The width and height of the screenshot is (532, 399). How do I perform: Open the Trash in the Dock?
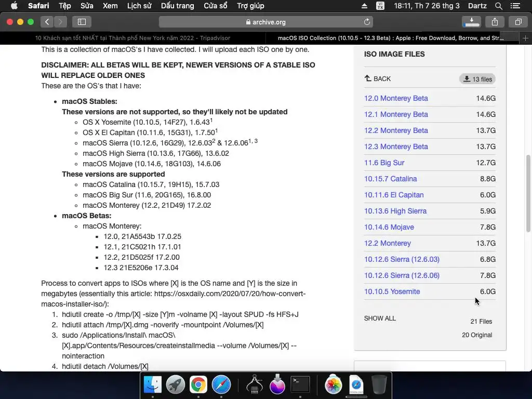coord(379,384)
